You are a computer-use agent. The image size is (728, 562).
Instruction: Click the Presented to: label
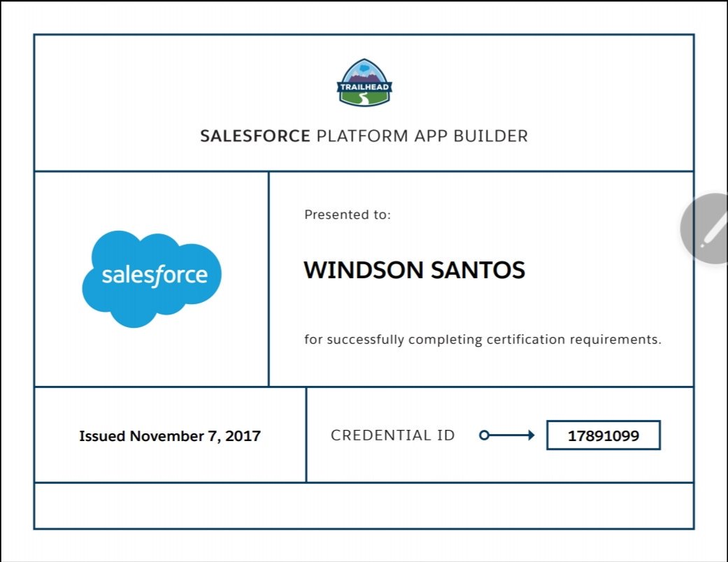click(348, 215)
